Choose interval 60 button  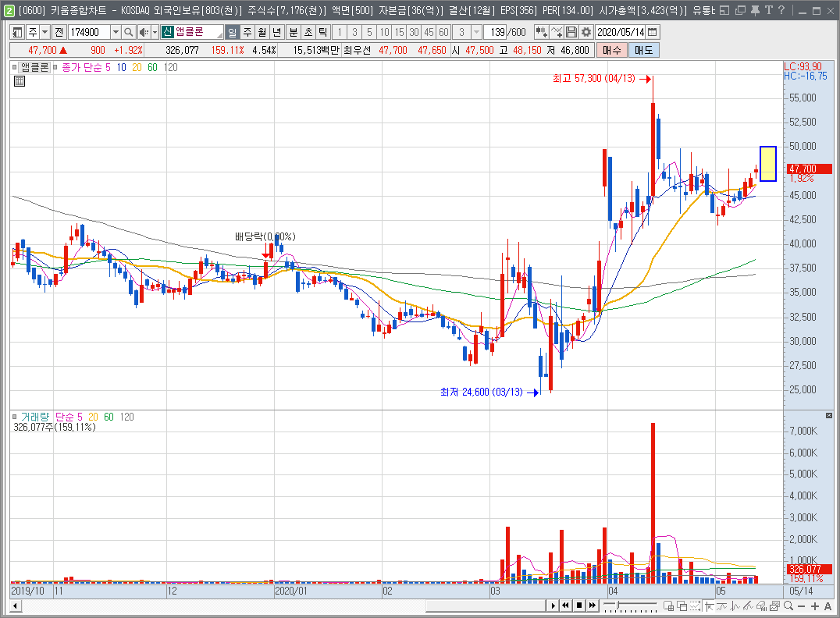click(443, 32)
